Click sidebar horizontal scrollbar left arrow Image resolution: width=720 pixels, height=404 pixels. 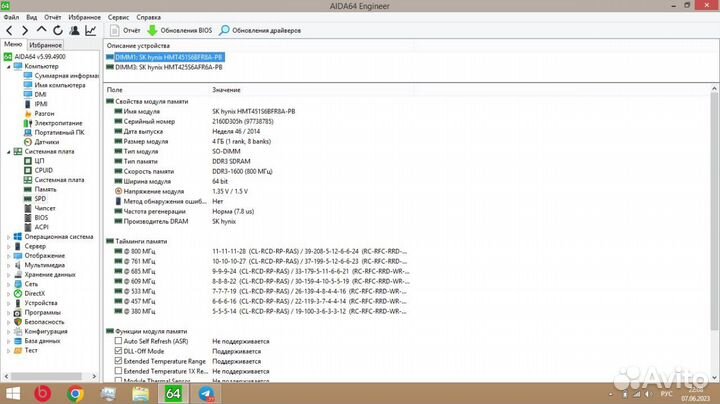6,376
